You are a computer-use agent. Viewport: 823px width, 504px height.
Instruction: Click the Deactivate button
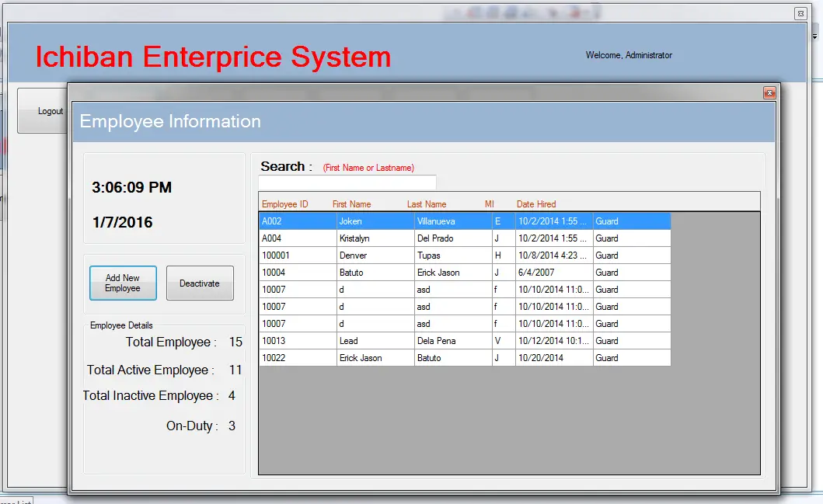200,283
